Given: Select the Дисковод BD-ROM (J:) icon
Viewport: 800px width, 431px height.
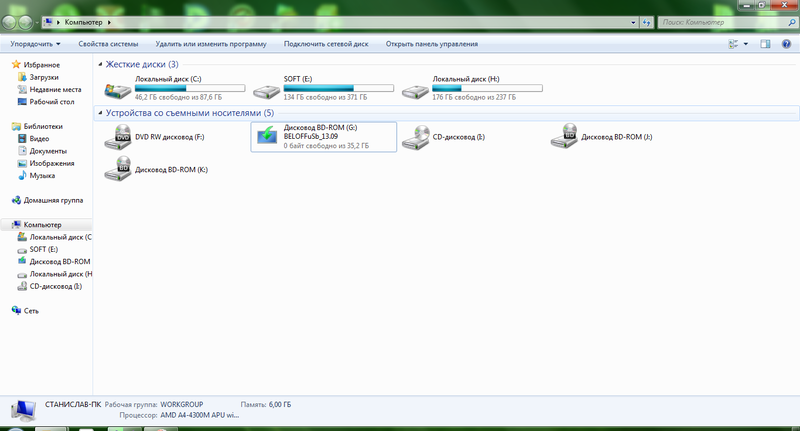Looking at the screenshot, I should (x=564, y=138).
